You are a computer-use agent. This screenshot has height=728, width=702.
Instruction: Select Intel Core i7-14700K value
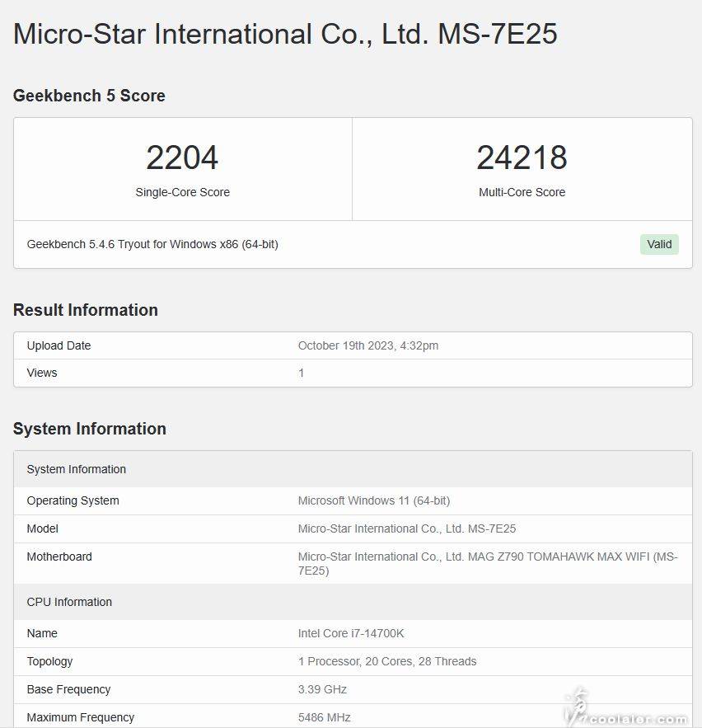[351, 633]
